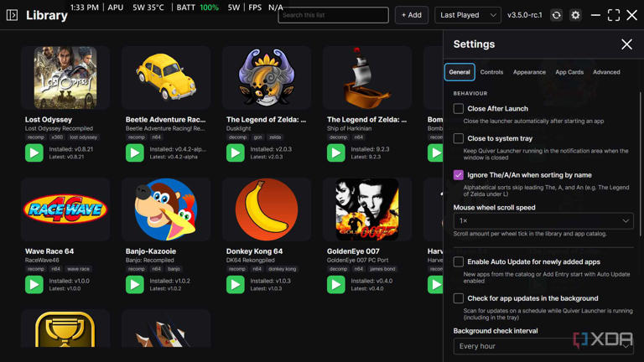Toggle fullscreen mode icon
The width and height of the screenshot is (644, 362).
click(614, 15)
